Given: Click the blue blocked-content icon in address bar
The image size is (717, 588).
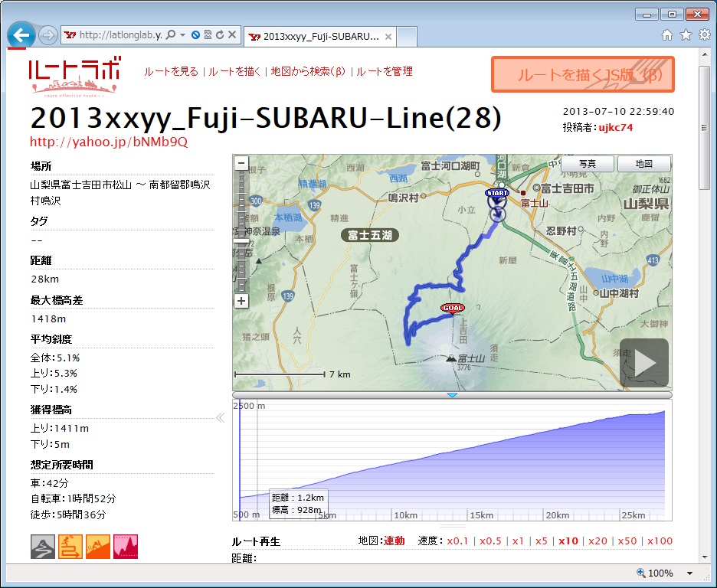Looking at the screenshot, I should click(195, 34).
